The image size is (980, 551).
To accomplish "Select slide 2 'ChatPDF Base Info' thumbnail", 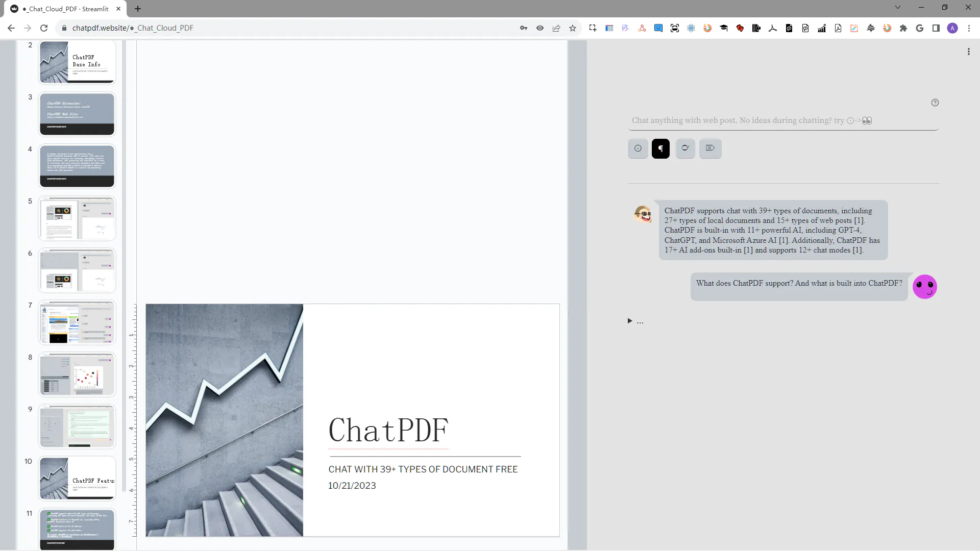I will pos(77,62).
